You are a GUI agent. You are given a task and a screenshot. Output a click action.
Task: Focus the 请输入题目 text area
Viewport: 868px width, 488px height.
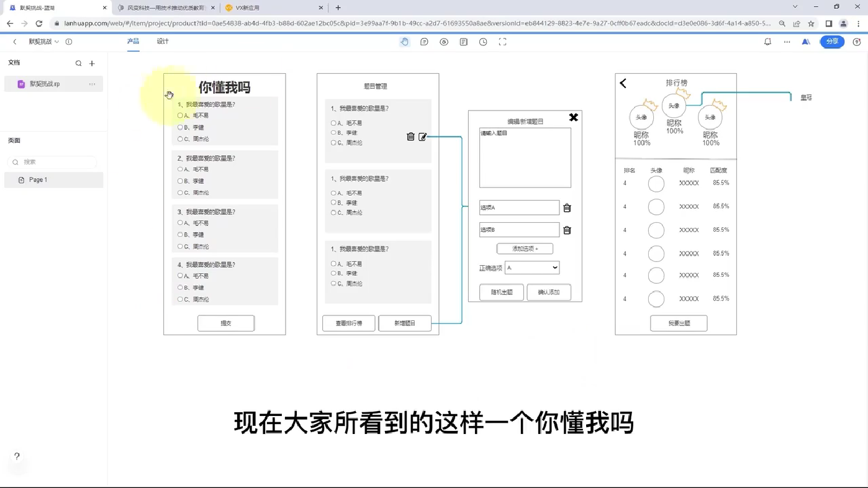pos(525,158)
